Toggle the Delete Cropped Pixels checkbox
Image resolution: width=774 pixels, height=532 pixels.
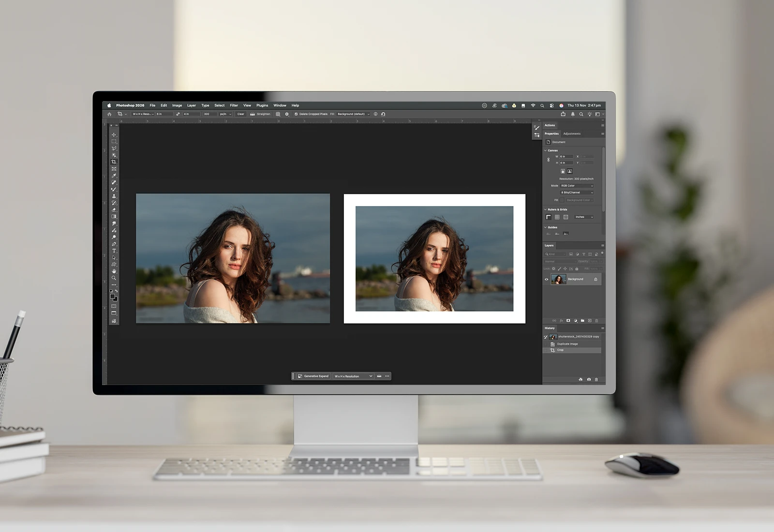[296, 114]
